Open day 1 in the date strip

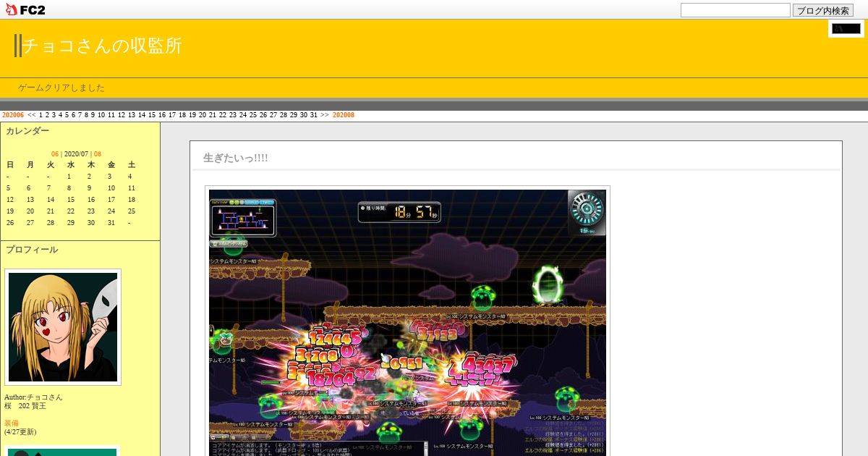click(x=41, y=115)
